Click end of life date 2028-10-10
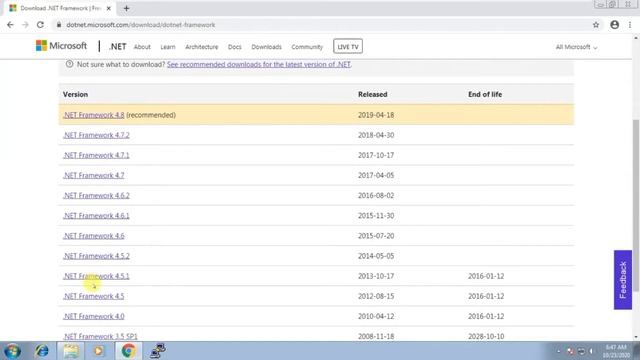This screenshot has height=360, width=640. click(486, 337)
